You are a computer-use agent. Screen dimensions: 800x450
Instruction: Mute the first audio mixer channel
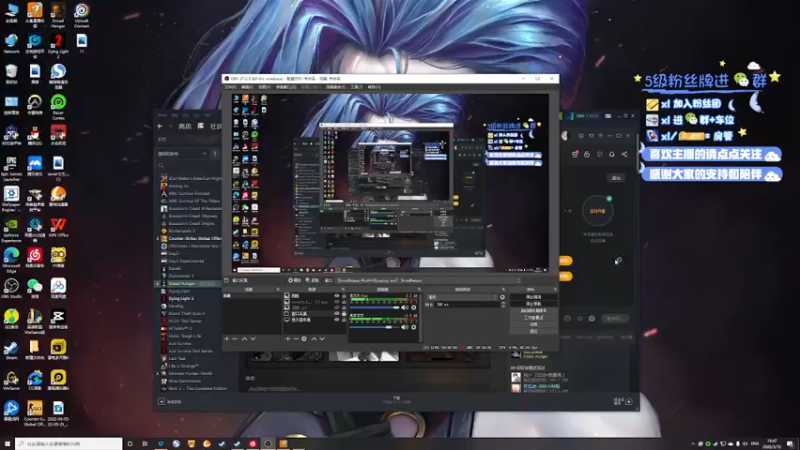pyautogui.click(x=406, y=308)
